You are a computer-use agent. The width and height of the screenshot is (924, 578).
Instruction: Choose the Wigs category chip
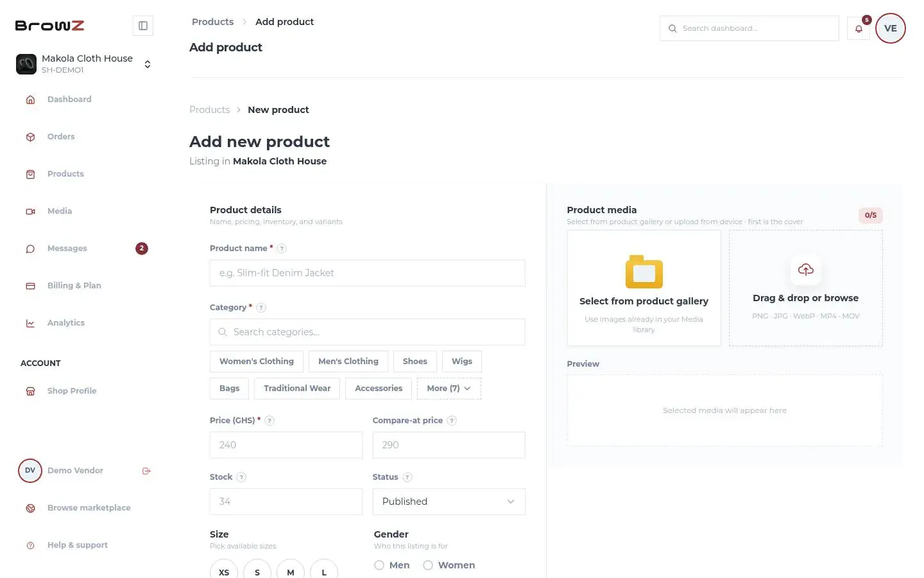pyautogui.click(x=462, y=362)
